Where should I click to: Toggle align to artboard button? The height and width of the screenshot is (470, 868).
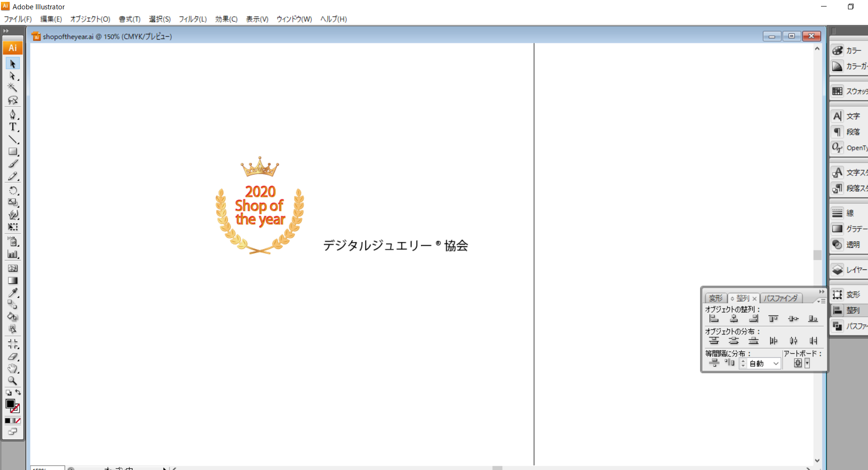pyautogui.click(x=798, y=363)
